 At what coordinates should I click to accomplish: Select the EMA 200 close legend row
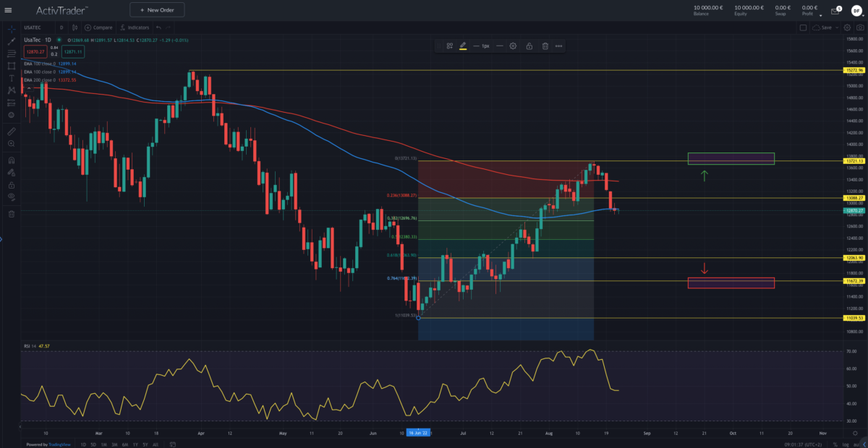point(50,79)
